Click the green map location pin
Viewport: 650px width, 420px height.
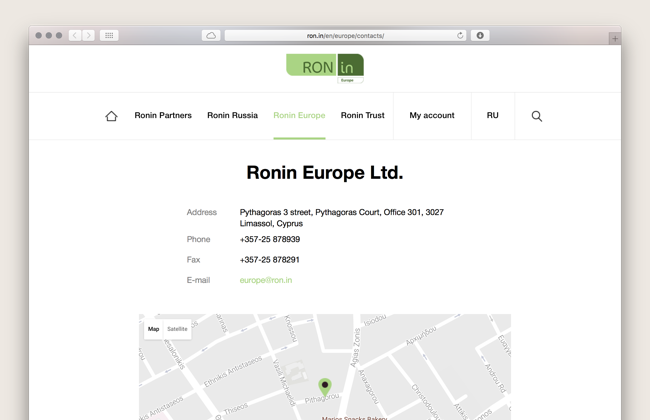click(x=324, y=386)
